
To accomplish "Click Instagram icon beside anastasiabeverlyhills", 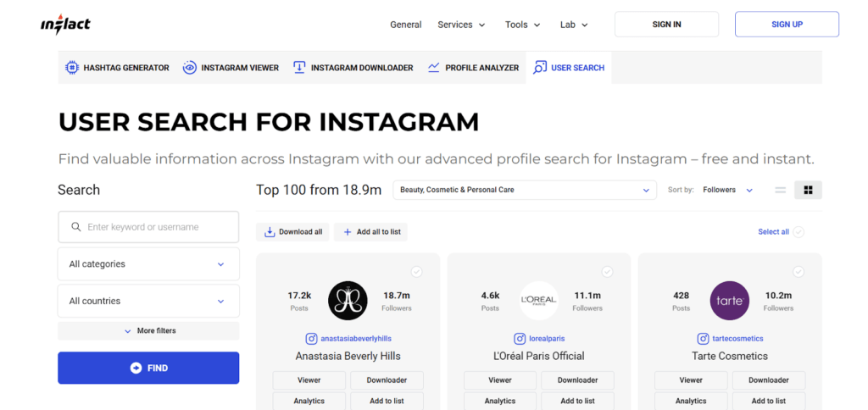I will 312,339.
